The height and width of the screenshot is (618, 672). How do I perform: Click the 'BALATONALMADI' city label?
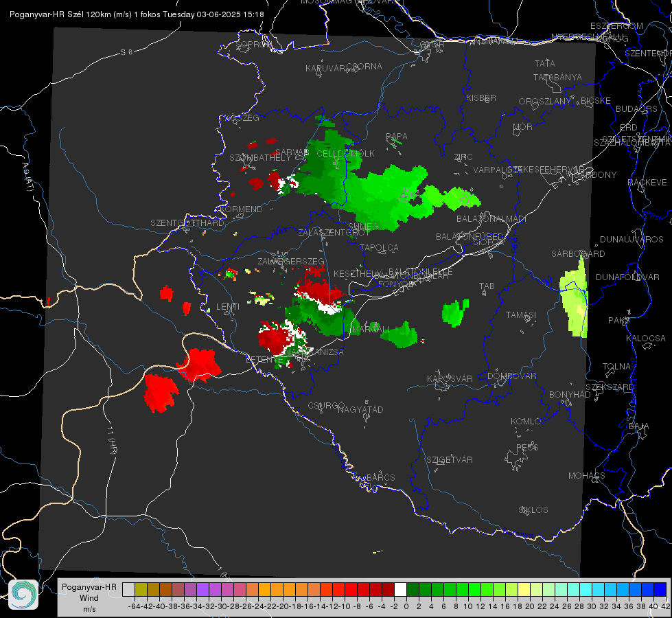[x=491, y=219]
